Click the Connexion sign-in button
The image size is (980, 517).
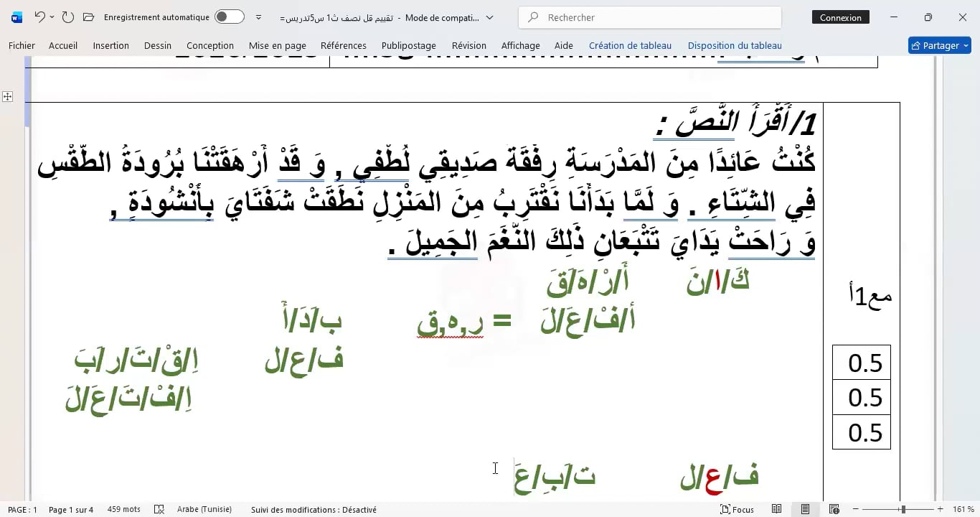(841, 17)
